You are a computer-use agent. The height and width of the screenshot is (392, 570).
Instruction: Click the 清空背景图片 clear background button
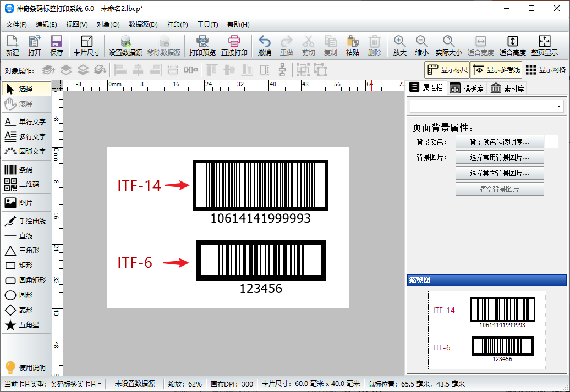click(x=500, y=189)
